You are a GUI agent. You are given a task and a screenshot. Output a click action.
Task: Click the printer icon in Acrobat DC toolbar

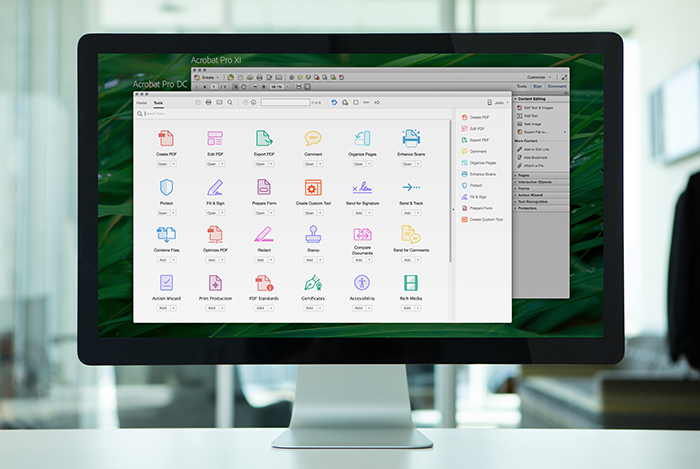[208, 102]
